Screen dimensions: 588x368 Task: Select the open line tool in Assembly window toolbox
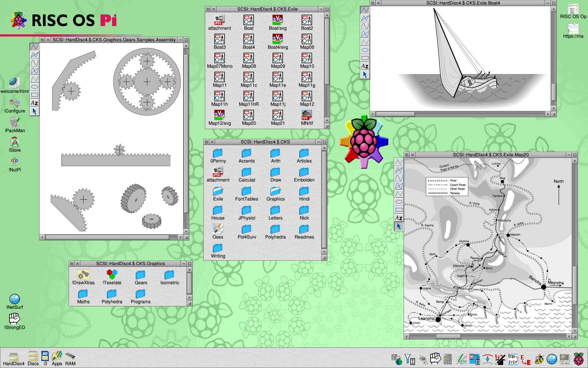tap(34, 47)
